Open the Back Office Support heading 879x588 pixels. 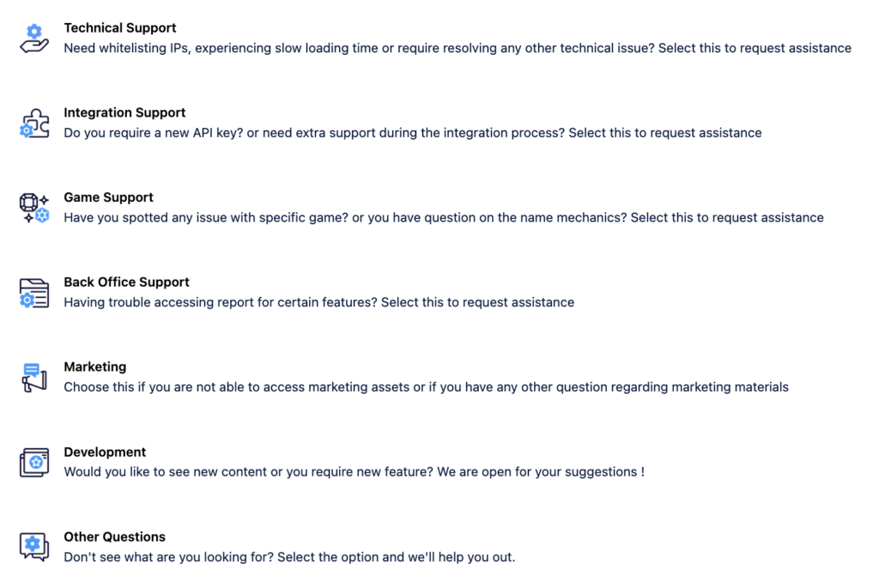[x=127, y=282]
